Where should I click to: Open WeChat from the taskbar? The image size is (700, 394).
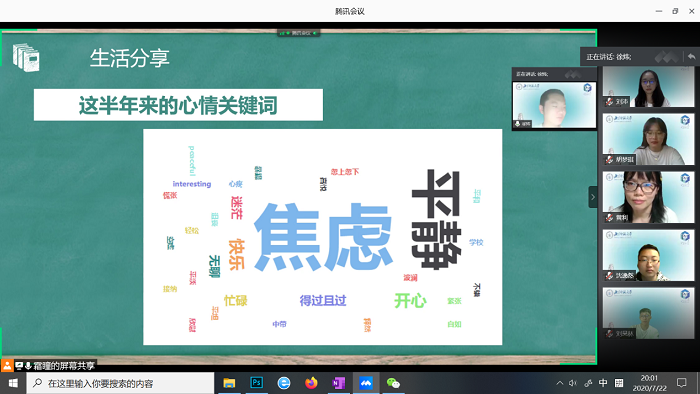pyautogui.click(x=393, y=383)
